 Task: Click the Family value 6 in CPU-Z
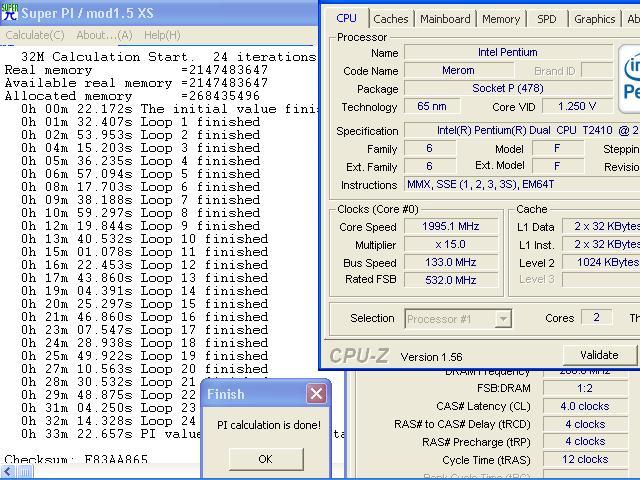pos(429,149)
